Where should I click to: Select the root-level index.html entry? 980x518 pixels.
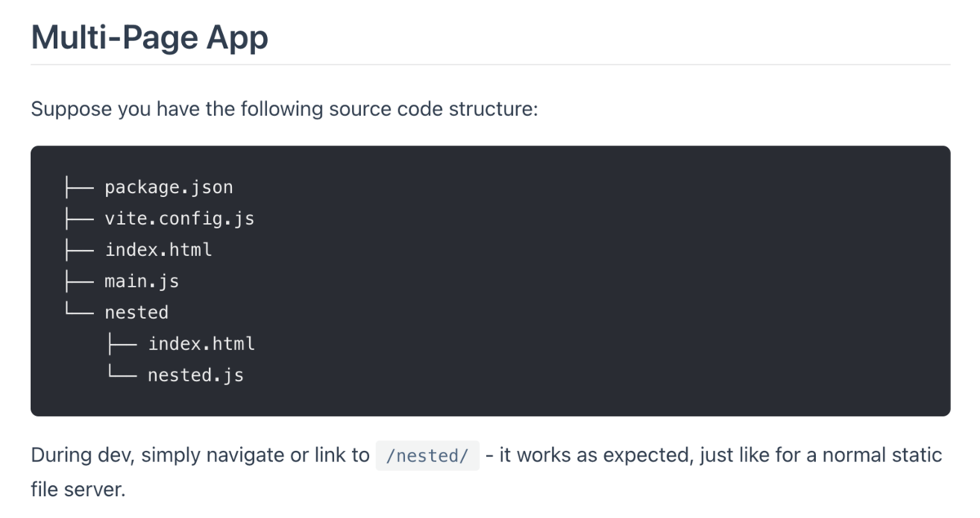click(158, 249)
